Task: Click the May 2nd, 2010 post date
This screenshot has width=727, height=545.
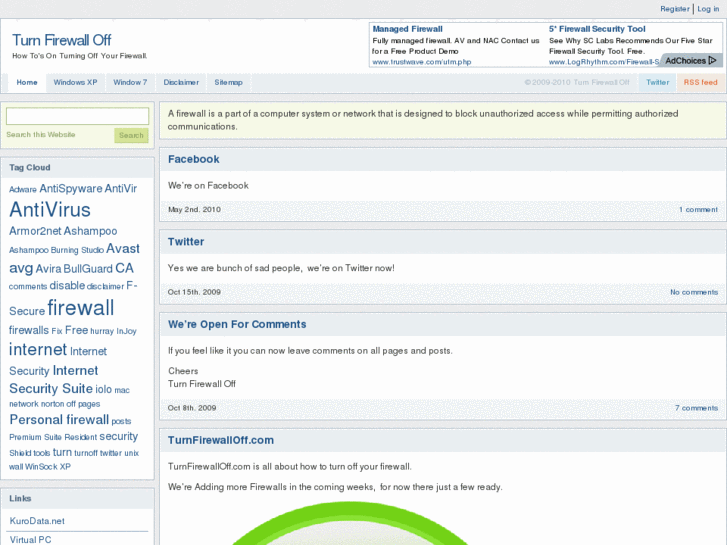Action: (x=194, y=210)
